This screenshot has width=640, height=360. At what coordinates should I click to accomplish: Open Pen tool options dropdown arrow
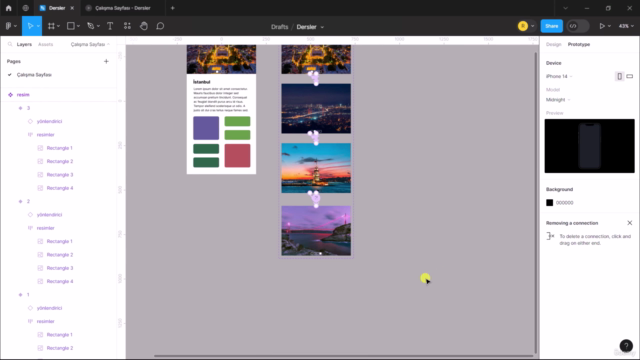coord(98,26)
